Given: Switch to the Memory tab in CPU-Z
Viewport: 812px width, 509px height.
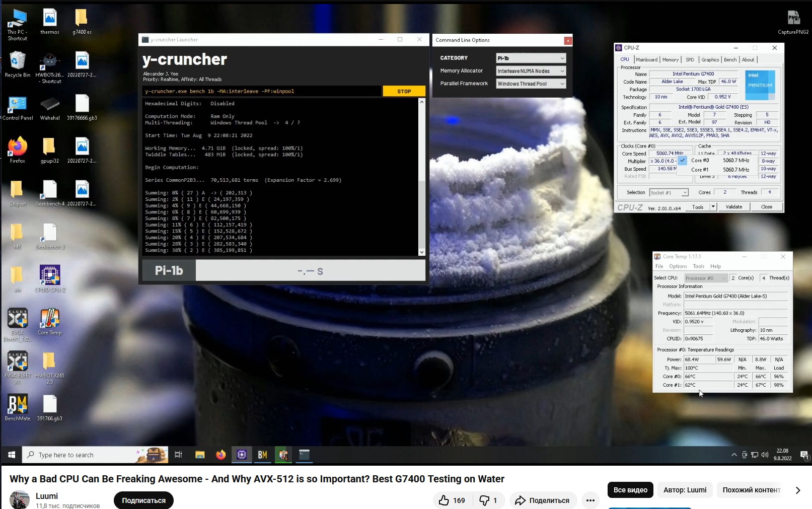Looking at the screenshot, I should 671,59.
